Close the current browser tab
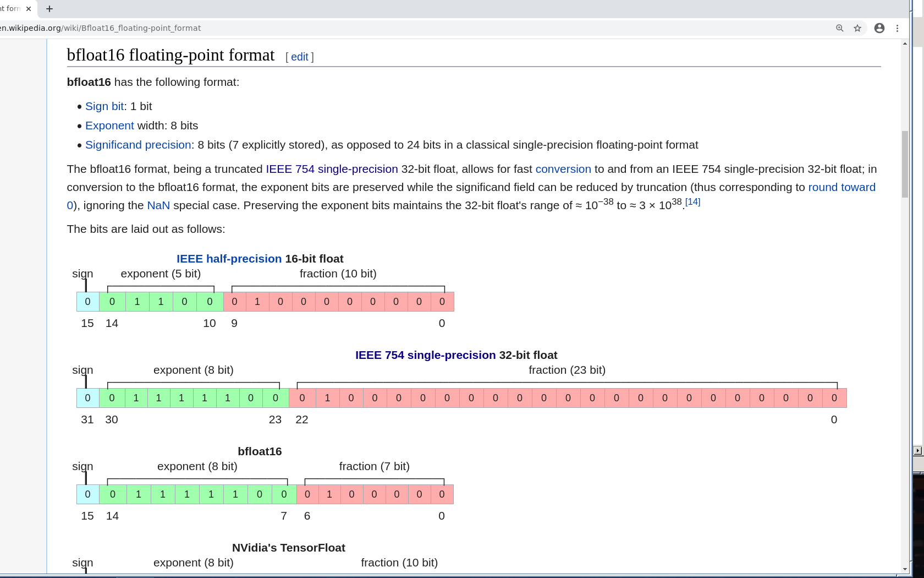 29,9
